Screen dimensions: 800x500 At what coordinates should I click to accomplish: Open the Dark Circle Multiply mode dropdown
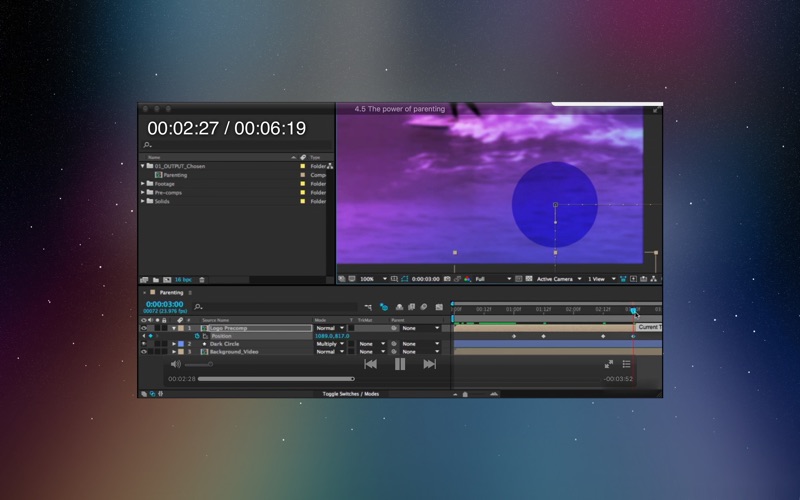tap(330, 344)
